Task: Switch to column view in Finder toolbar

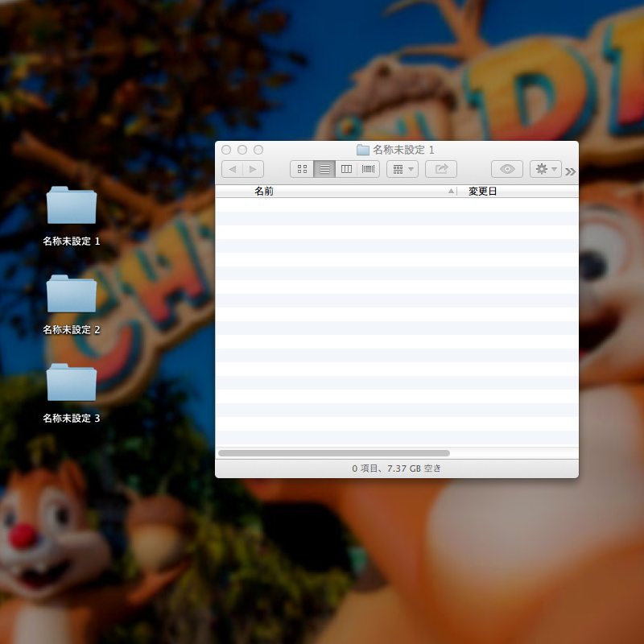Action: pos(346,169)
